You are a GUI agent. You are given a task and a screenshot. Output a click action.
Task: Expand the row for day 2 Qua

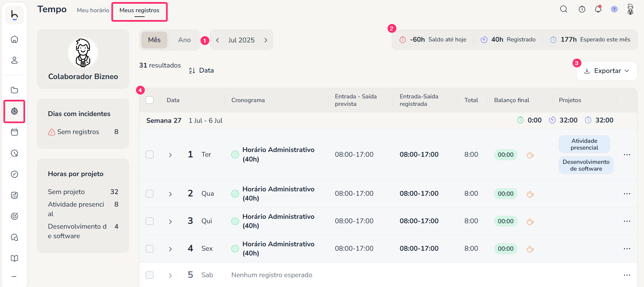click(170, 194)
